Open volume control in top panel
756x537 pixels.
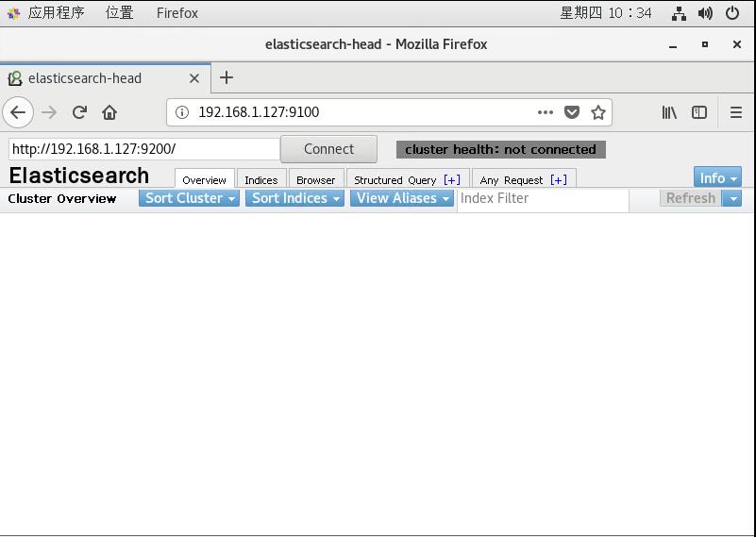[x=705, y=13]
